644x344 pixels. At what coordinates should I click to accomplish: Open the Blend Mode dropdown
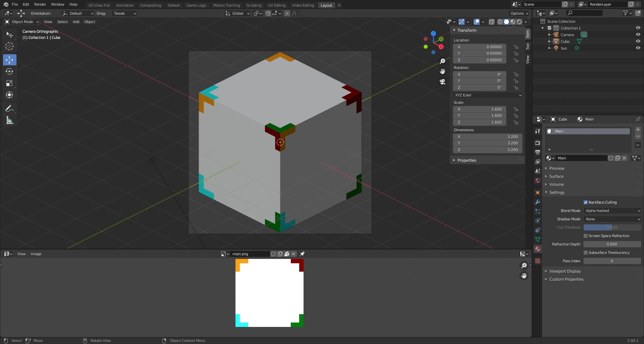click(x=612, y=211)
